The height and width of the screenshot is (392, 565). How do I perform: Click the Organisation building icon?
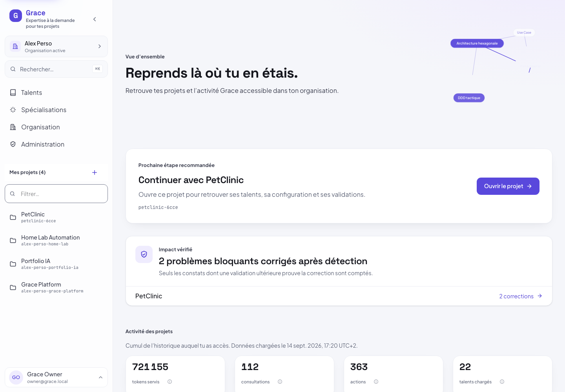(13, 127)
